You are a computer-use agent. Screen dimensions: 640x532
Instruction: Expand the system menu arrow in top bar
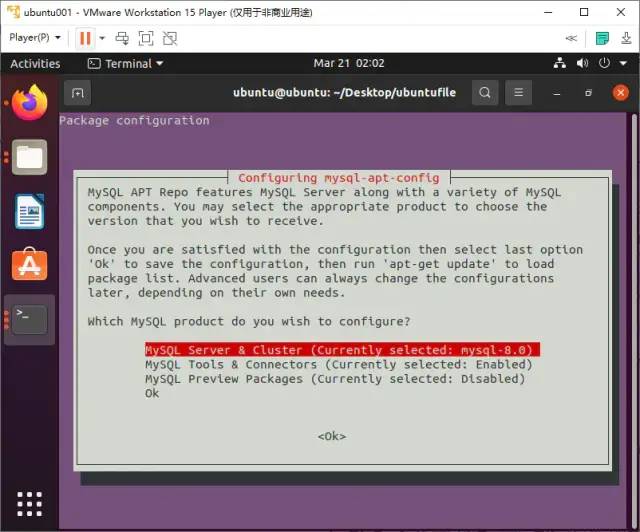click(623, 63)
